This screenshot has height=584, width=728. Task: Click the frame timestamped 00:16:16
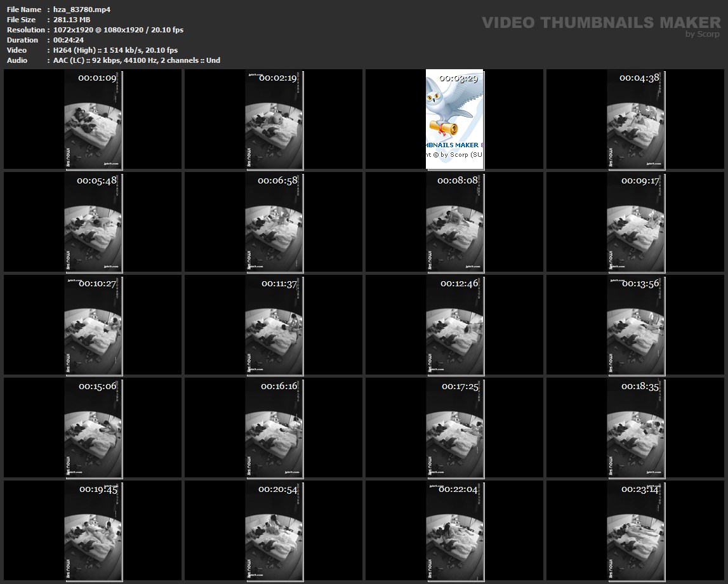274,428
